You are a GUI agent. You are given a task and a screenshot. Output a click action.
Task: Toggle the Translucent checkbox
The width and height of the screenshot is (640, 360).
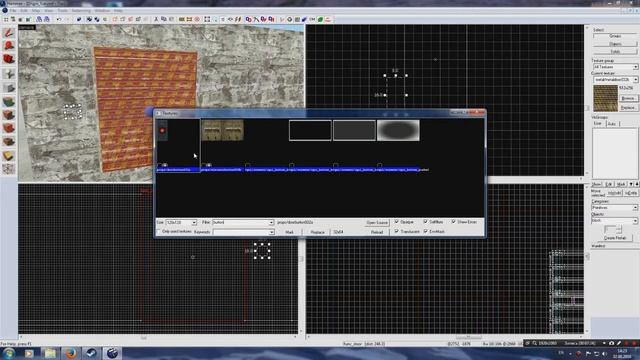(x=396, y=231)
